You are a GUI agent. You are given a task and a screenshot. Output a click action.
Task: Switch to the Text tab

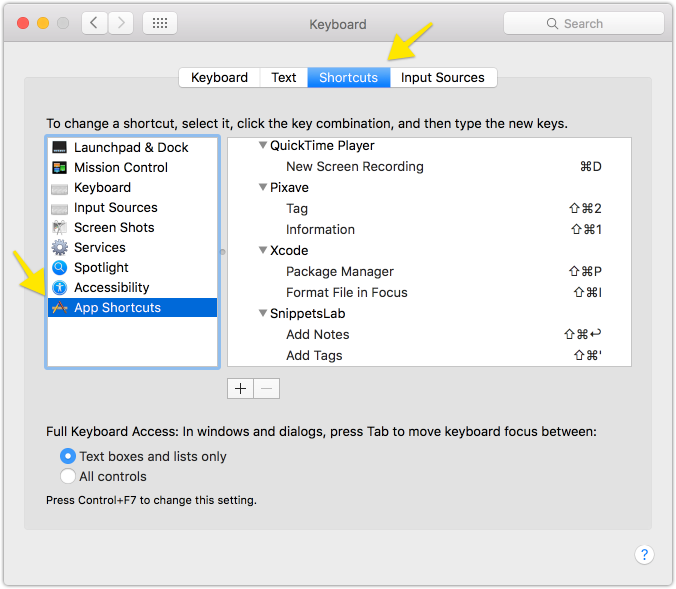point(284,78)
